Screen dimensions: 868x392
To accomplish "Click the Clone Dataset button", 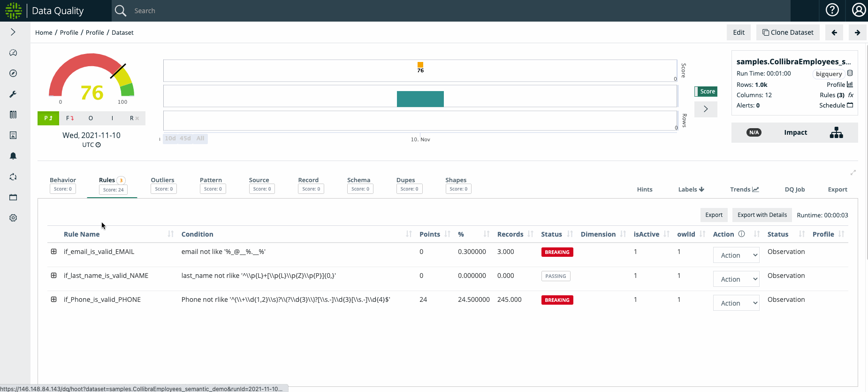I will coord(788,32).
